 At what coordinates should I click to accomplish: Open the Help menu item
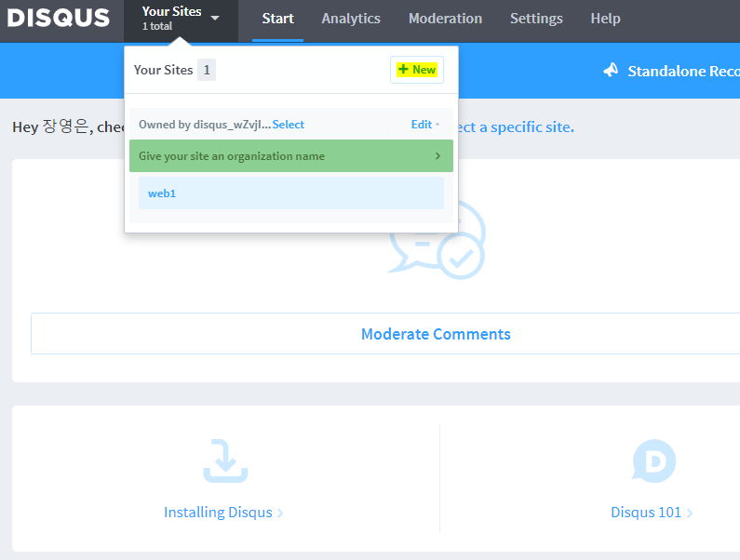pyautogui.click(x=605, y=19)
